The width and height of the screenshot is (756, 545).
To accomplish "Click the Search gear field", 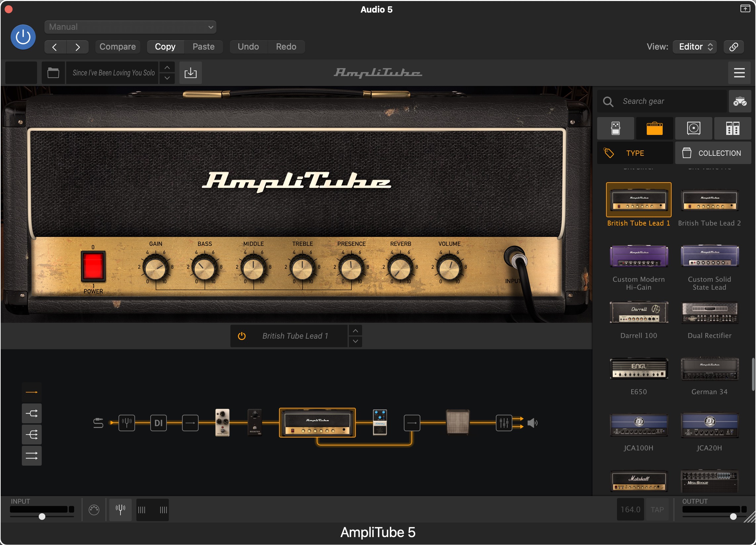I will (662, 101).
